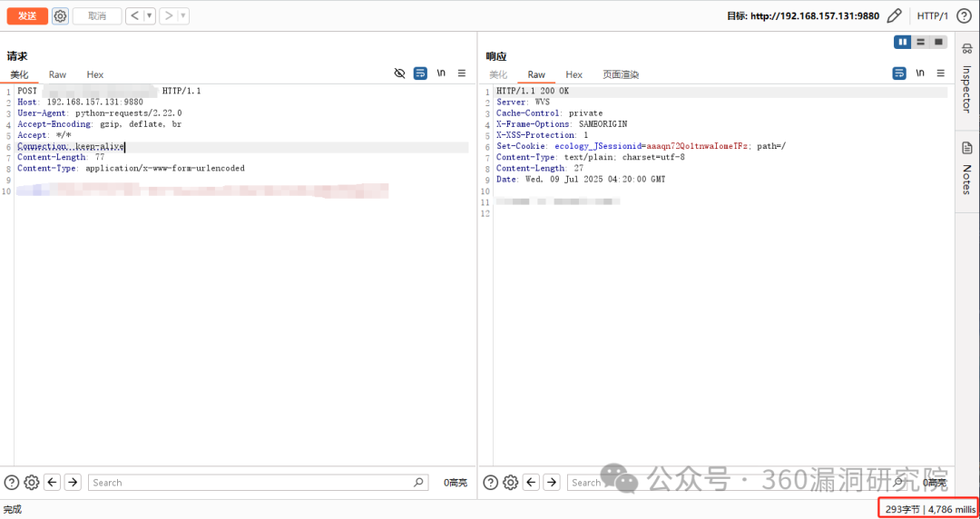Viewport: 980px width, 519px height.
Task: Toggle the crossed-eye visibility icon in request panel
Action: (399, 73)
